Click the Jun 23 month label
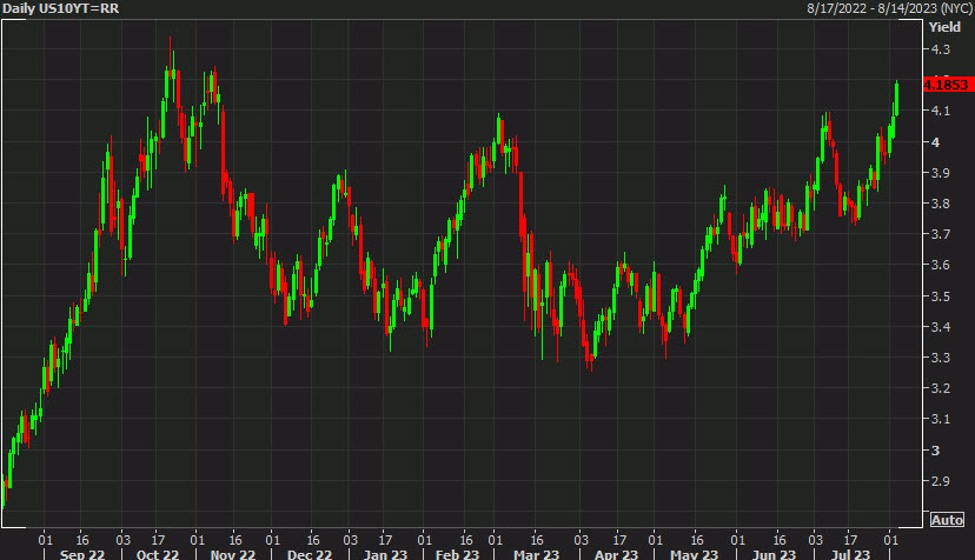Screen dimensions: 975x560 774,554
